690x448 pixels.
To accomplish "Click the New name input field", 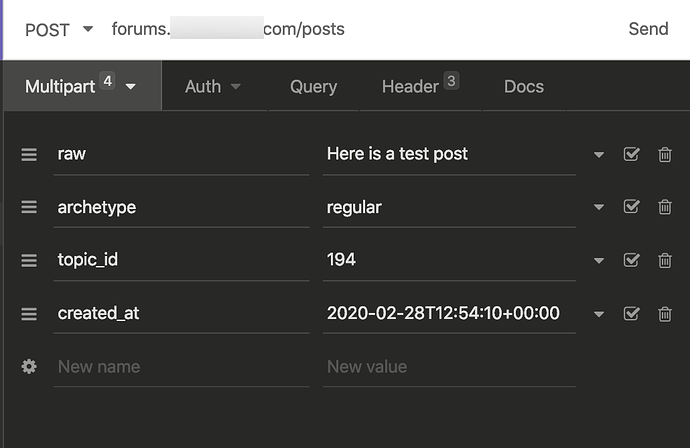I will [181, 367].
